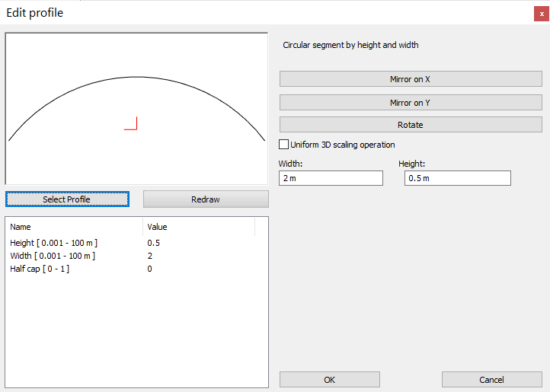The image size is (550, 392).
Task: Click the Height input field
Action: [457, 178]
